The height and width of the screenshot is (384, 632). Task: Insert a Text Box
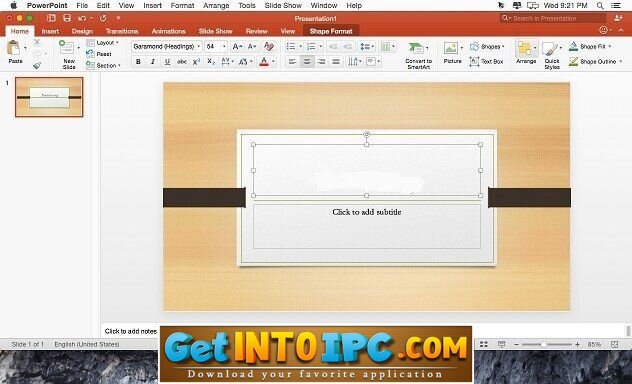(x=486, y=62)
